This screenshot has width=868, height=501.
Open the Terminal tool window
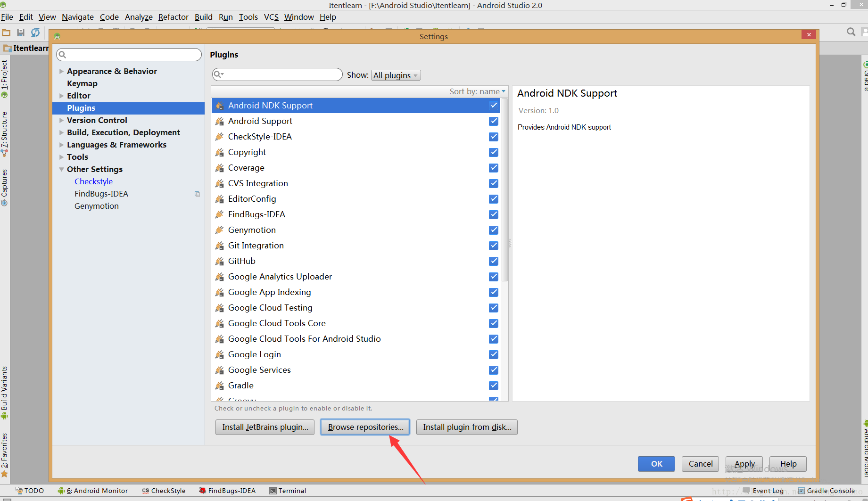pos(288,491)
